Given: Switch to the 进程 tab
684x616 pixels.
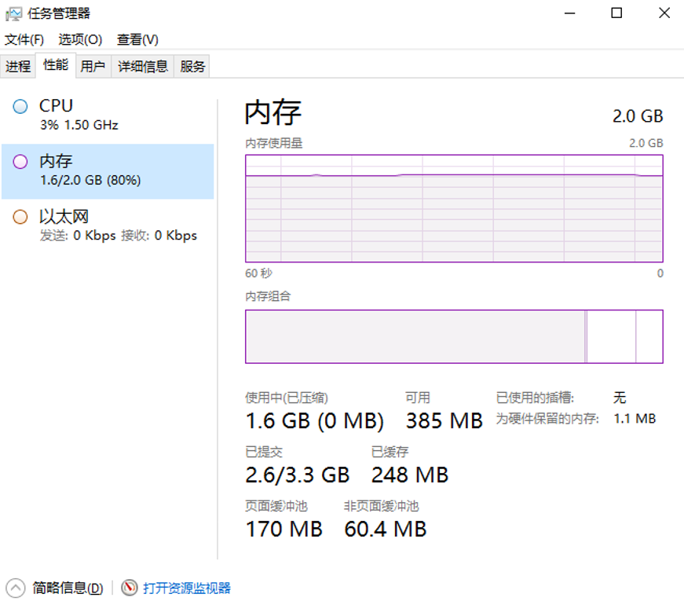Looking at the screenshot, I should click(x=18, y=66).
